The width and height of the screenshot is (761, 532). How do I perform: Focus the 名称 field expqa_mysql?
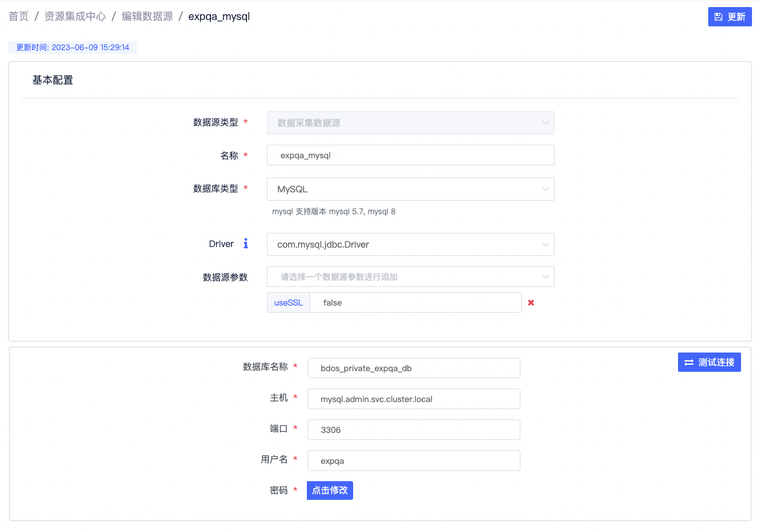coord(410,155)
